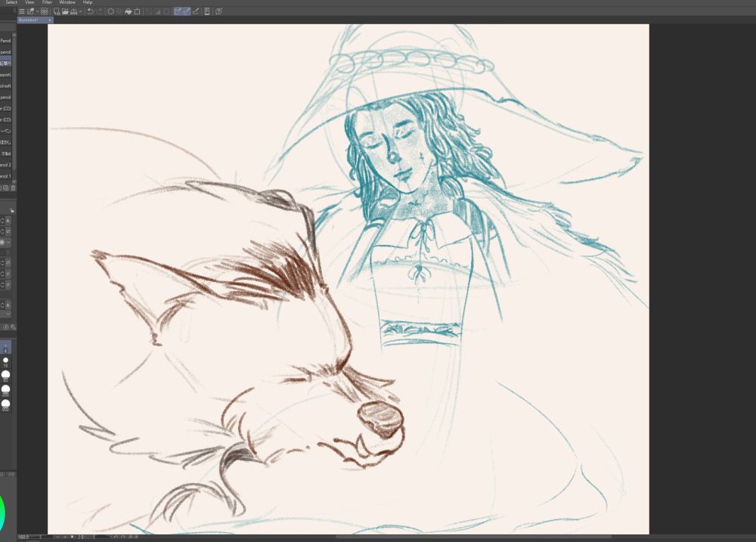
Task: Open the Select menu
Action: pos(11,2)
